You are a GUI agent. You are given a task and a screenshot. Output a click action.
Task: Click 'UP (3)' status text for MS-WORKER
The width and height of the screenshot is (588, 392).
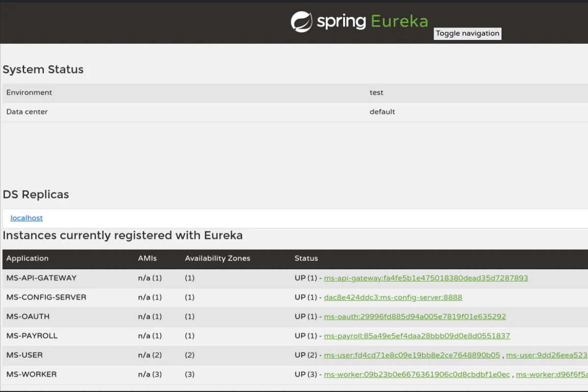(x=306, y=374)
